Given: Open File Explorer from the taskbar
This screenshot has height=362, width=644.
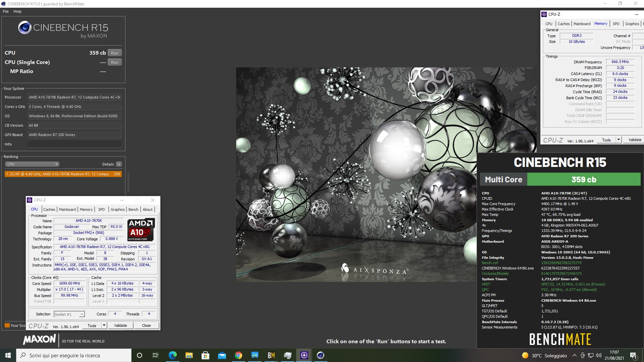Looking at the screenshot, I should pos(189,355).
